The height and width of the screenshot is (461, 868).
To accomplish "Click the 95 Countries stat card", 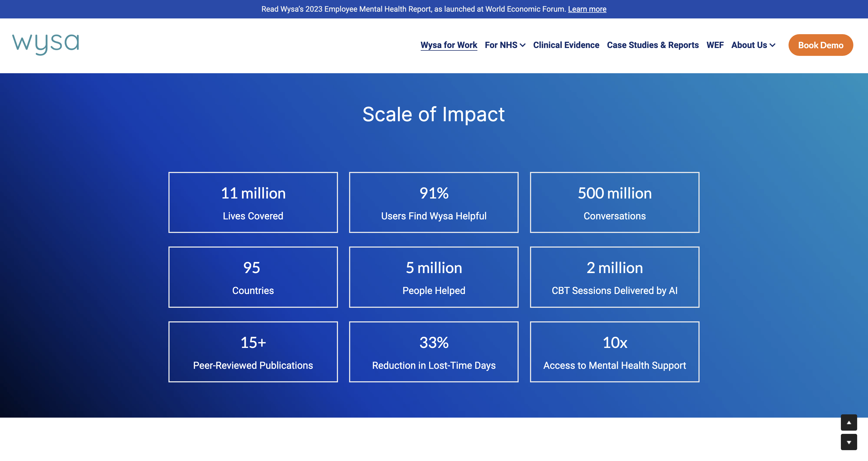I will tap(253, 277).
